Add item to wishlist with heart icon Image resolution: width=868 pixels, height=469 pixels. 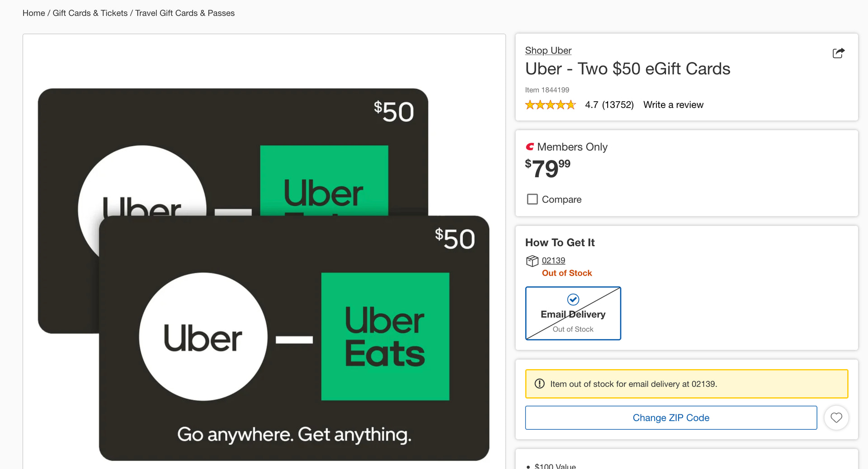point(836,417)
